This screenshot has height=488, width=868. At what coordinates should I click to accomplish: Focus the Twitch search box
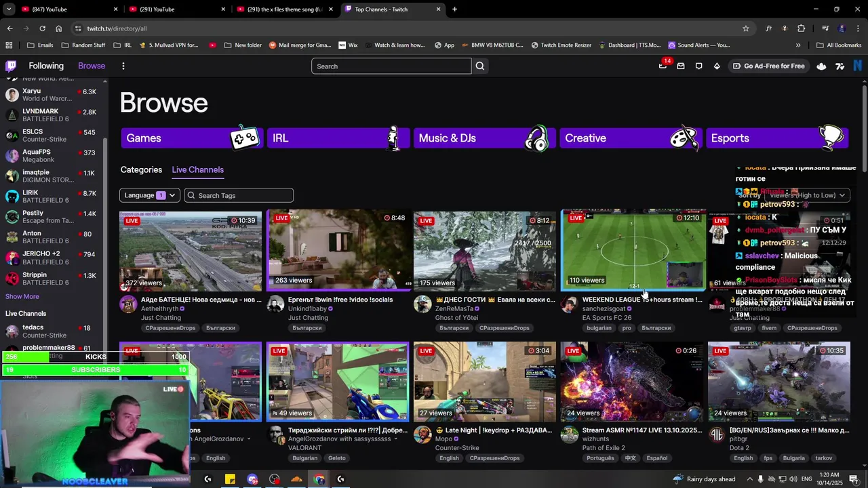click(391, 66)
